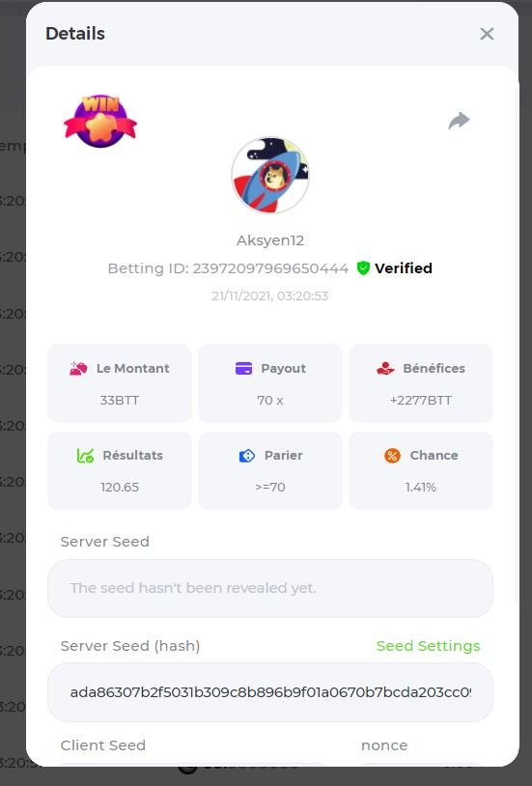The height and width of the screenshot is (786, 532).
Task: Click the Résultats chart icon
Action: coord(85,456)
